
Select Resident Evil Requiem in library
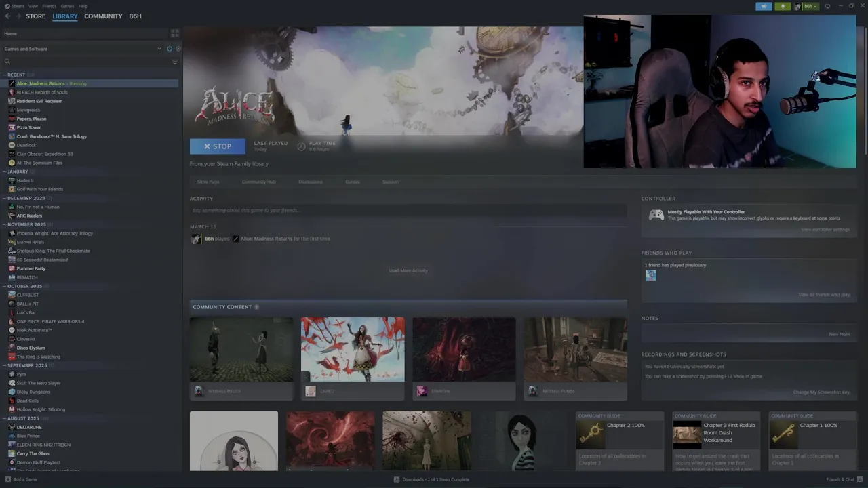pyautogui.click(x=39, y=101)
